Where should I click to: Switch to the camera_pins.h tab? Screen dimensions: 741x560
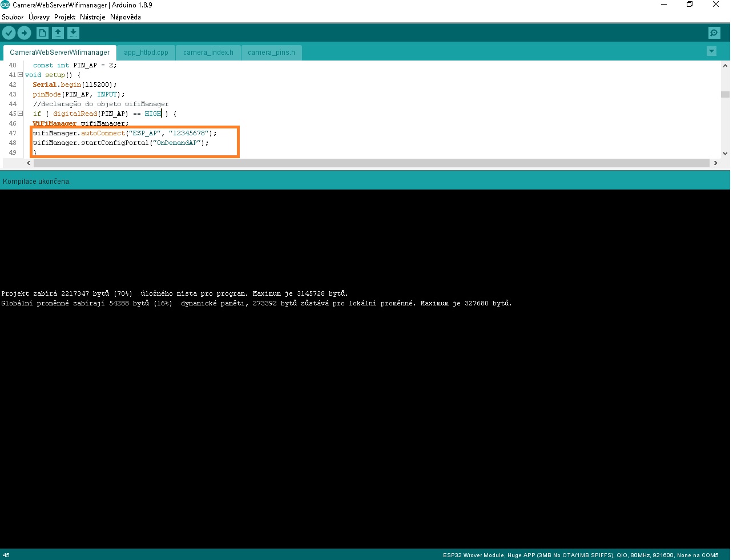[272, 53]
